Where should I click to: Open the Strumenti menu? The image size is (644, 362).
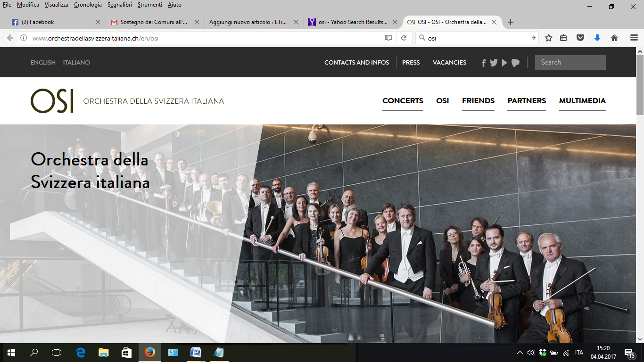click(150, 5)
